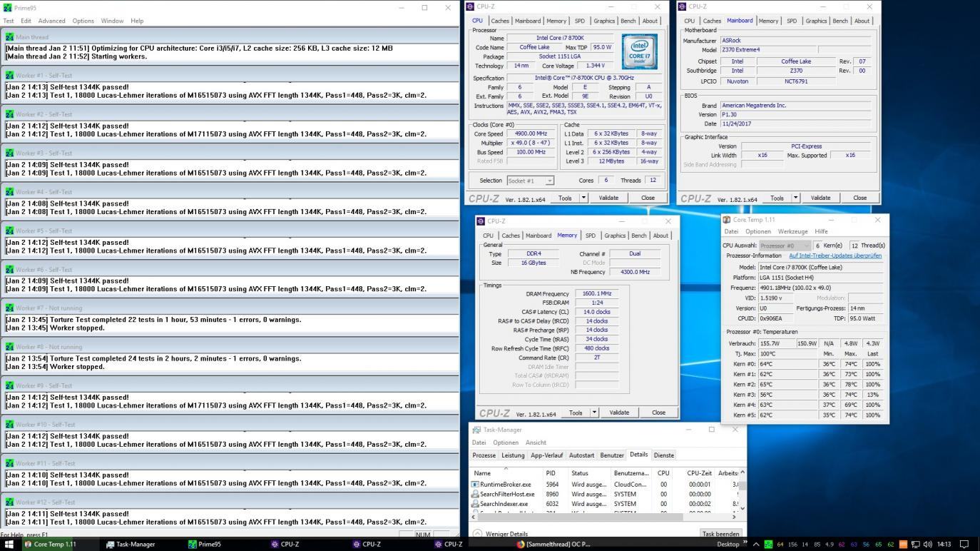
Task: Select the SearchFilterHost.exe process row
Action: [605, 494]
